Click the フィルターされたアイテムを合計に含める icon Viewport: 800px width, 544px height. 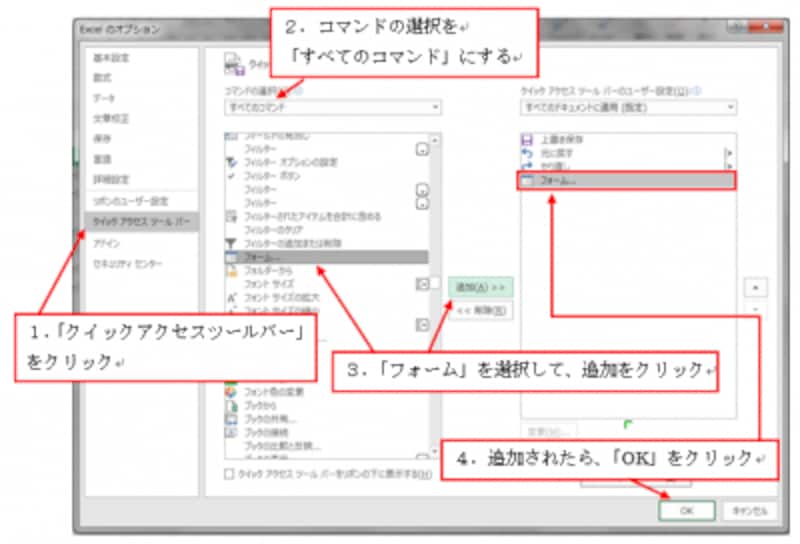point(231,216)
